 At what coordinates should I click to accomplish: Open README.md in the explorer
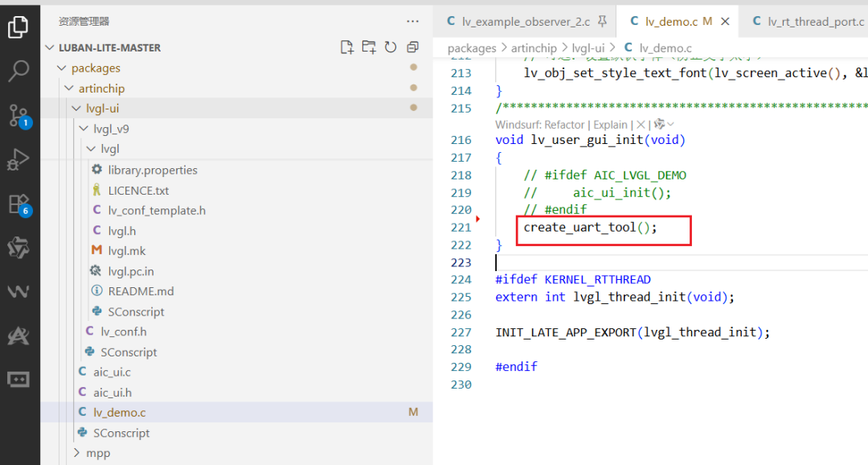coord(236,291)
